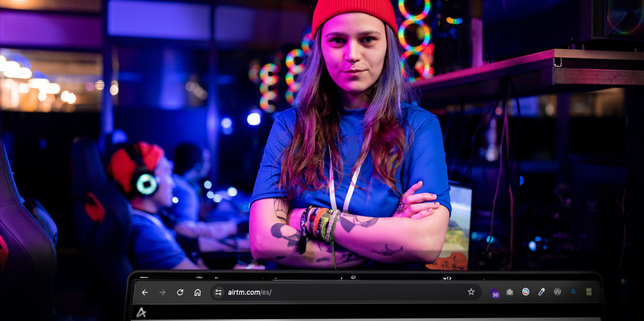This screenshot has width=644, height=321.
Task: Click the WordPress extension icon
Action: click(x=573, y=292)
